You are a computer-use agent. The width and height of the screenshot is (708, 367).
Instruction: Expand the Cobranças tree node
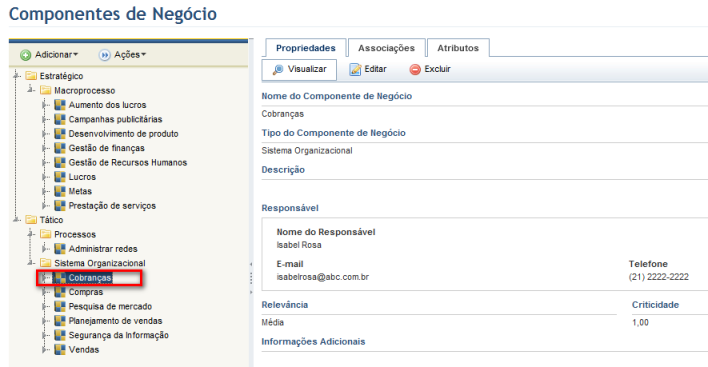pos(45,278)
